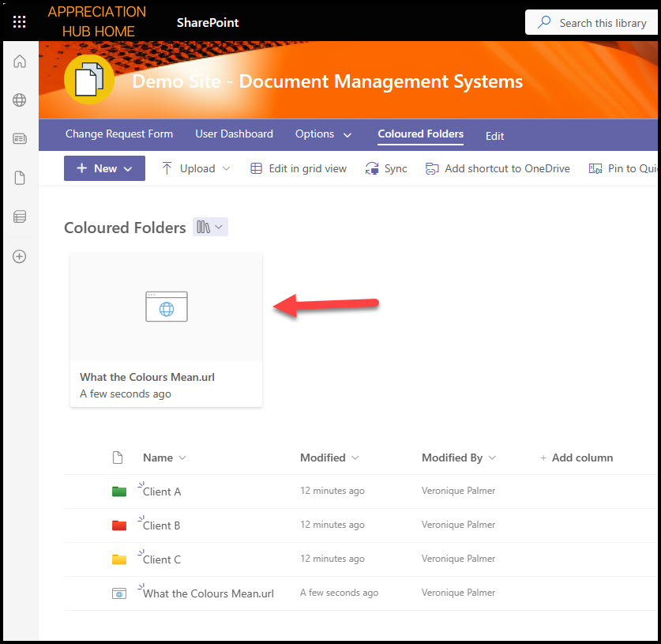
Task: Open Client C folder link
Action: point(162,559)
